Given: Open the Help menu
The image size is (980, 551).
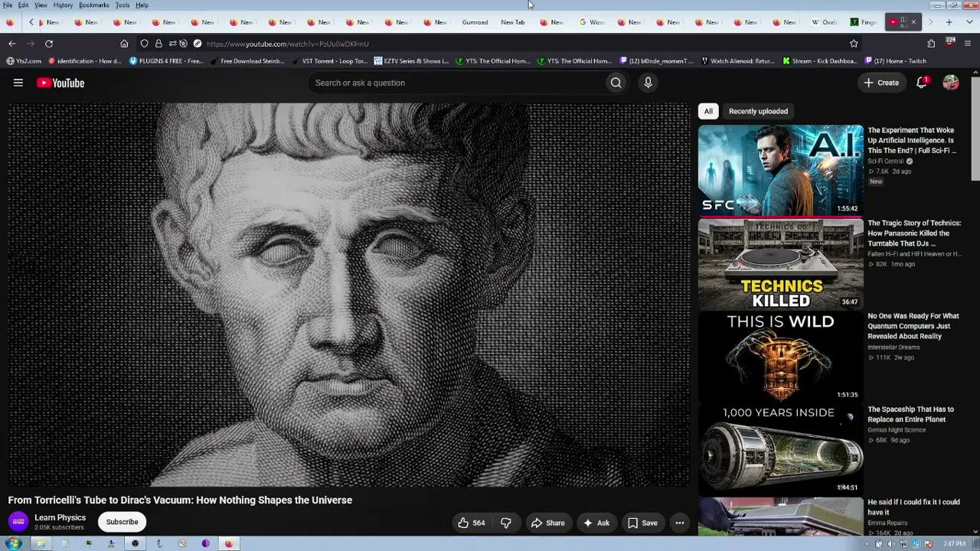Looking at the screenshot, I should (142, 5).
